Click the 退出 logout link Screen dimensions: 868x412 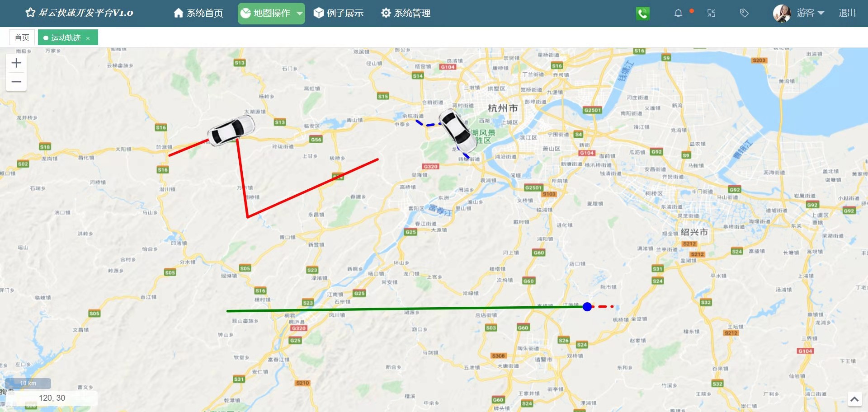(x=847, y=13)
